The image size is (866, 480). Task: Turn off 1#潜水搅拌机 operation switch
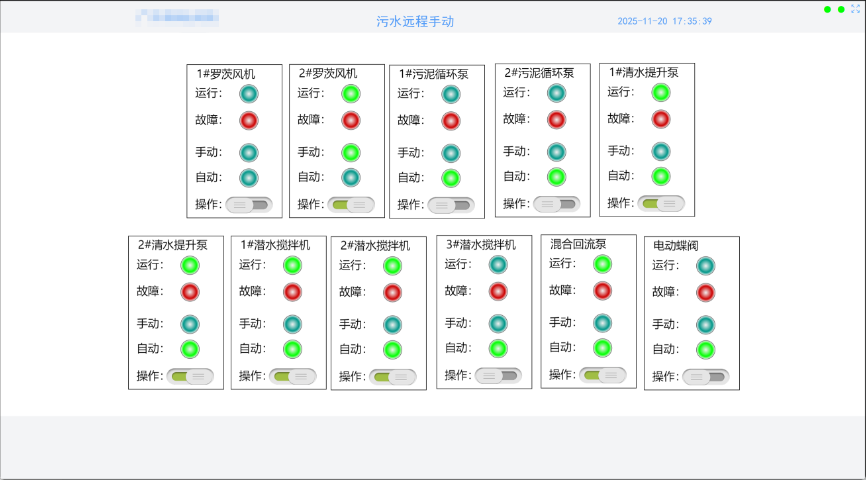[293, 377]
